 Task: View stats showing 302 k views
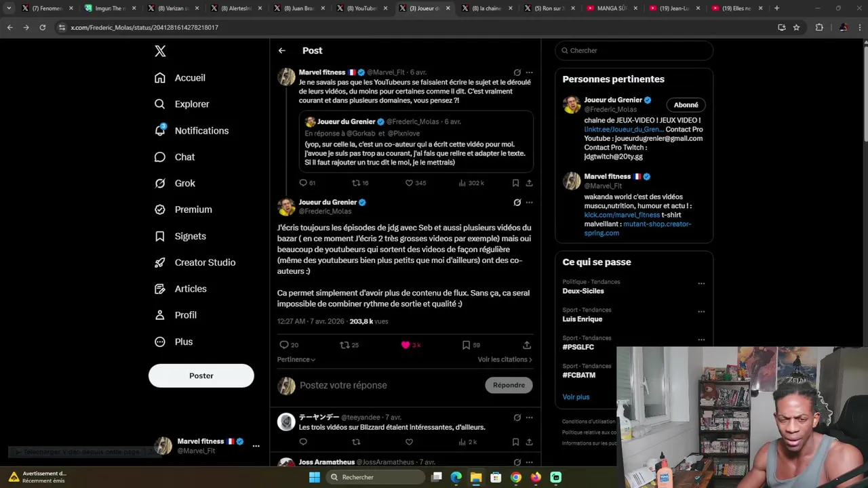471,183
